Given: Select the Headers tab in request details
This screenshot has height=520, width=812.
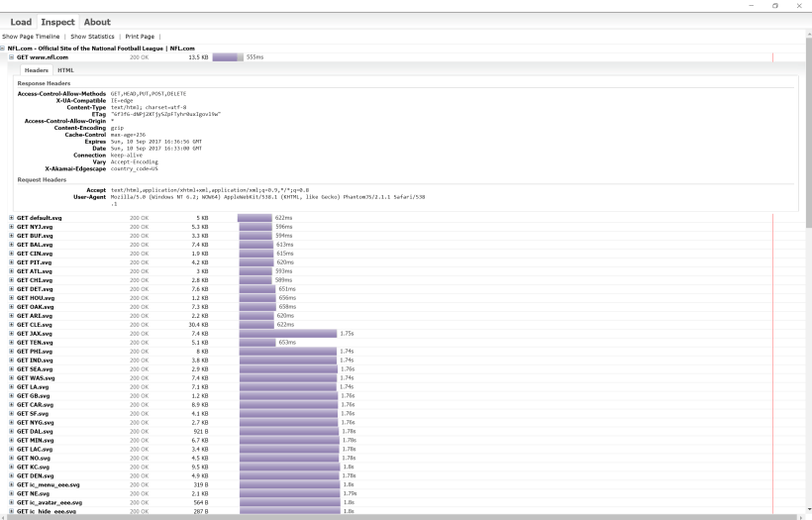Looking at the screenshot, I should 37,70.
